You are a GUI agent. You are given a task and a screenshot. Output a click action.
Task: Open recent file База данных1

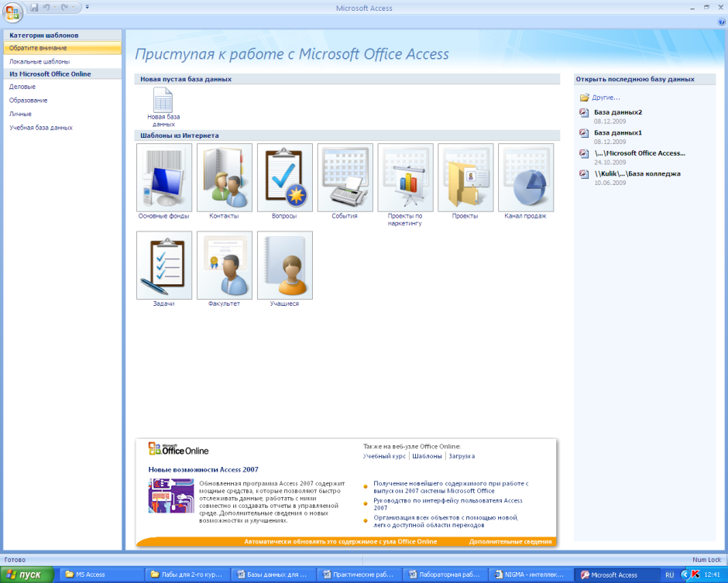point(617,132)
